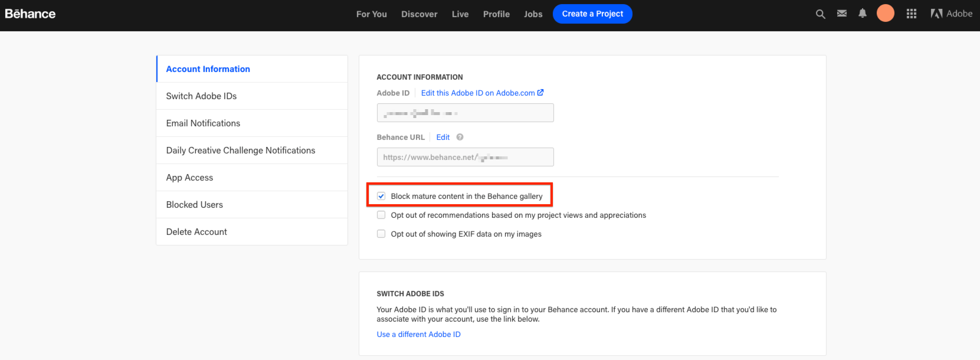
Task: Select Switch Adobe IDs in the sidebar
Action: pyautogui.click(x=252, y=96)
